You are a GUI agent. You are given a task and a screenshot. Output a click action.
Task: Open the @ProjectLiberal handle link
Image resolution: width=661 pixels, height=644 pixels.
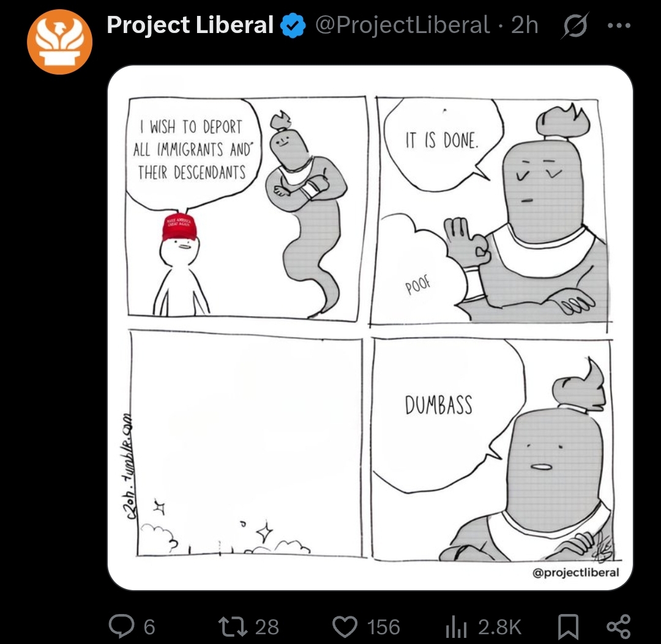click(402, 25)
